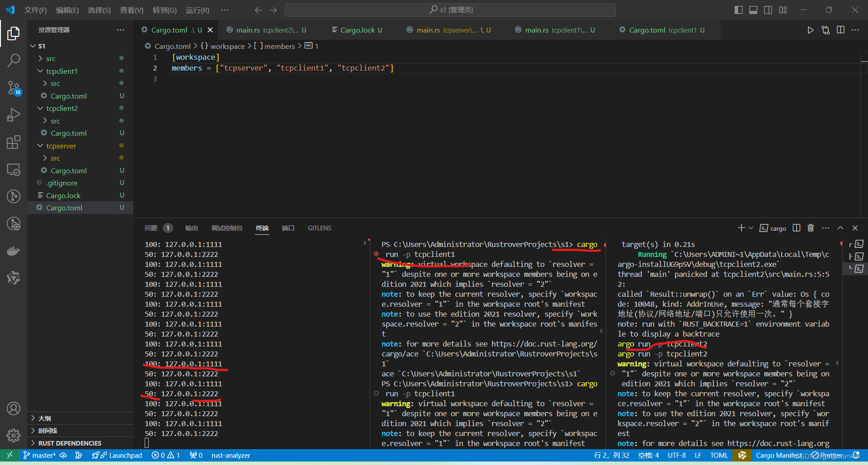
Task: Split the terminal panel
Action: tap(797, 228)
